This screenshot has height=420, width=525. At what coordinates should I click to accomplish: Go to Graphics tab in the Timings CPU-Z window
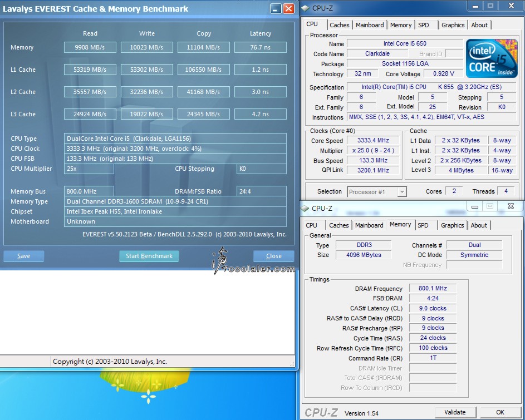[452, 225]
